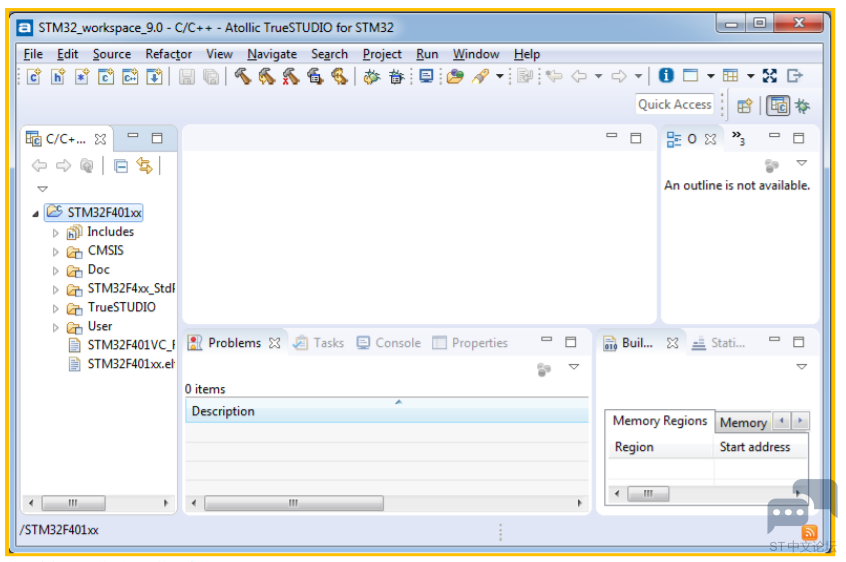Open flashlight search dropdown arrow
Image resolution: width=846 pixels, height=562 pixels.
click(x=500, y=77)
